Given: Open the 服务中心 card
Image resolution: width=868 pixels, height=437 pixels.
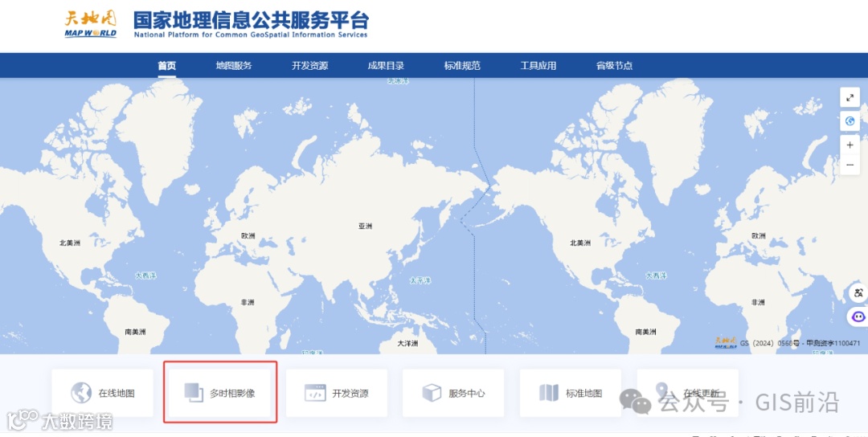Looking at the screenshot, I should point(453,394).
